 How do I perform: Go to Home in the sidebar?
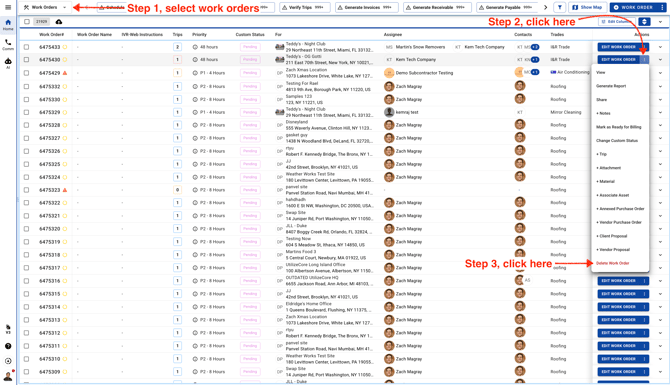8,24
